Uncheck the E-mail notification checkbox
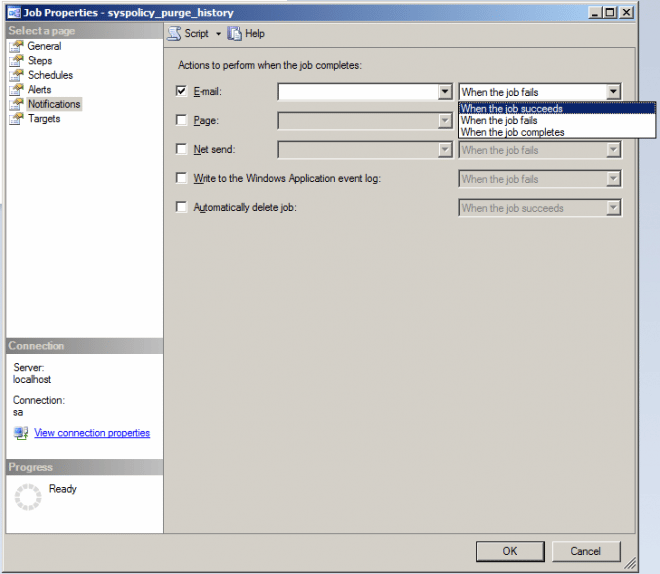Viewport: 660px width, 574px height. 181,91
